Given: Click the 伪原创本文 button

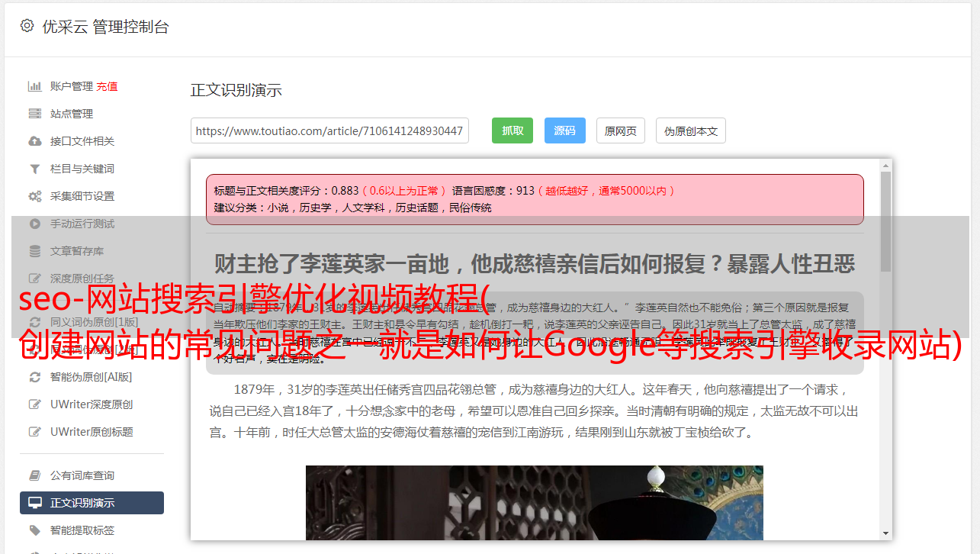Looking at the screenshot, I should point(691,130).
